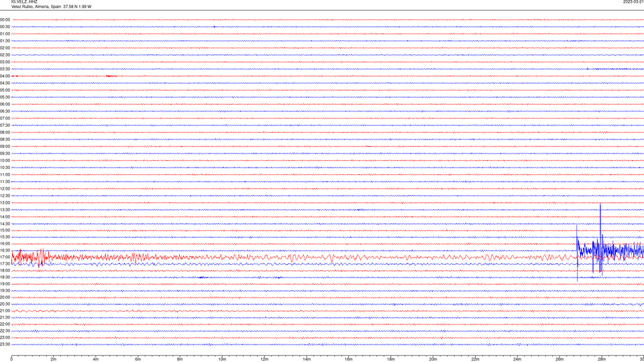Click the 06:30 row label
The width and height of the screenshot is (644, 362).
5,111
